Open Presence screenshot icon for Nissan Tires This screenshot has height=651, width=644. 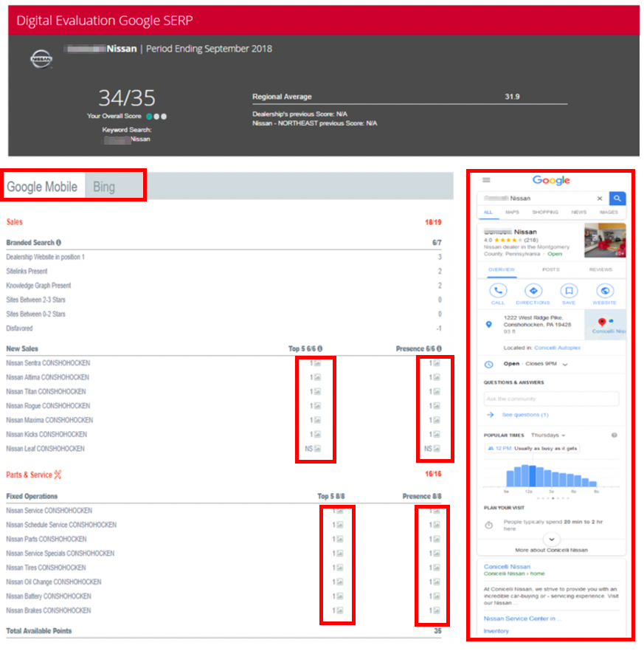tap(437, 568)
